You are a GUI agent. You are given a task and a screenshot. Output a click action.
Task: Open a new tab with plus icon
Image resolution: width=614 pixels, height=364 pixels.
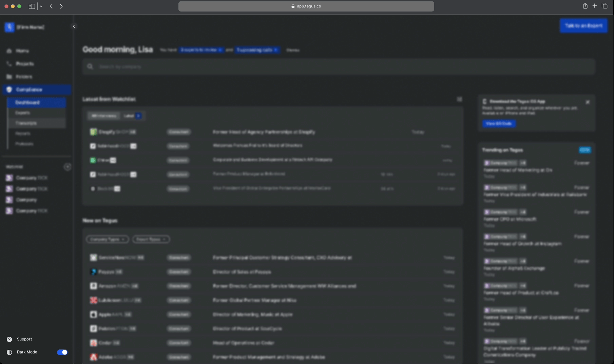coord(594,6)
